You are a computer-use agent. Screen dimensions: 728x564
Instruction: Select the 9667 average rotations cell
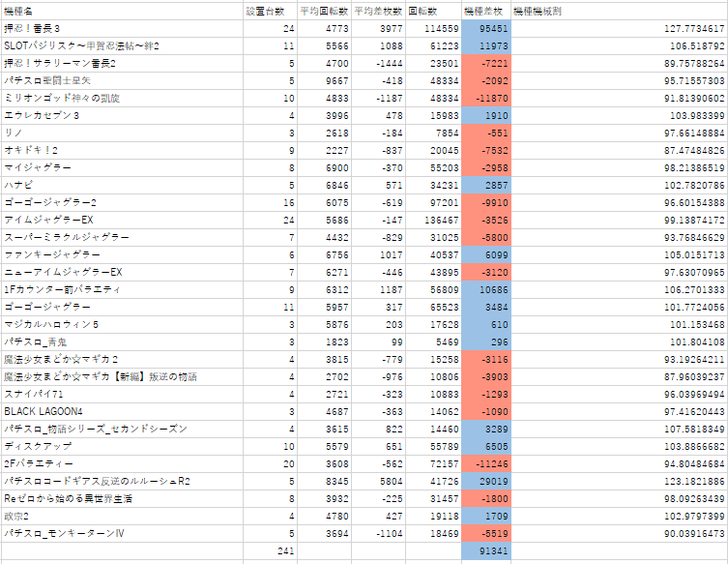[324, 81]
